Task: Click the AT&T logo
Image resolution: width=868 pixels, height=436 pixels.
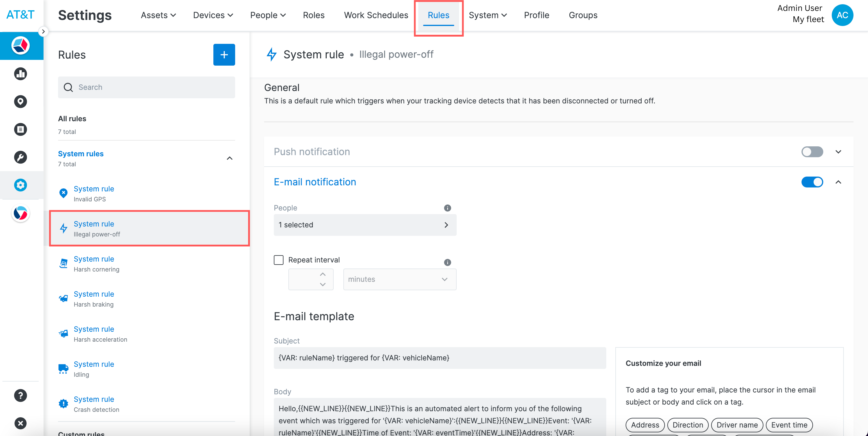Action: click(x=21, y=15)
